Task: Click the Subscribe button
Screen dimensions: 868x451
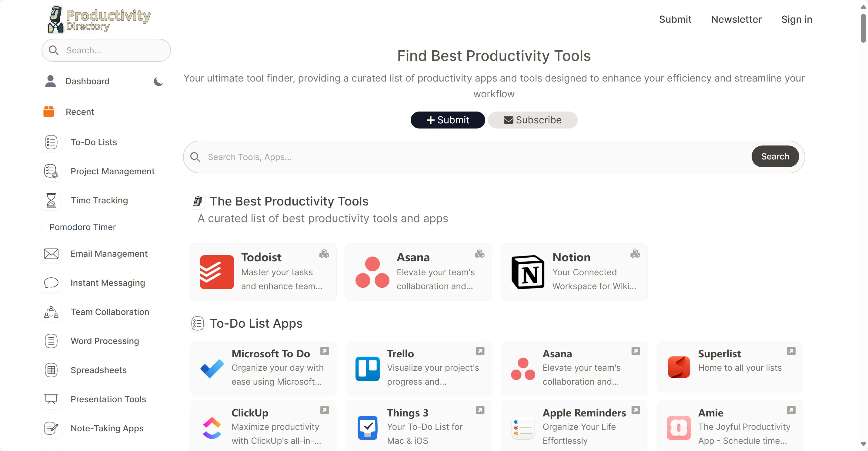Action: coord(533,120)
